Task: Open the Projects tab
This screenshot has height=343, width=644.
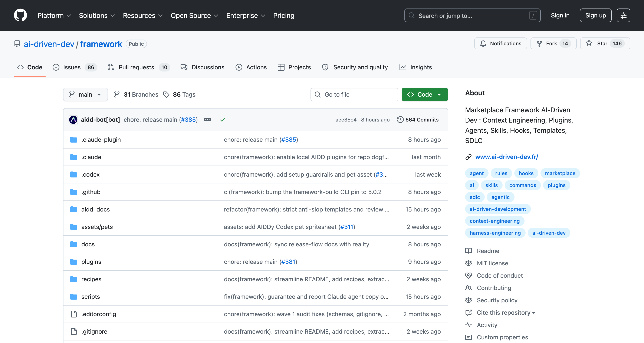Action: (x=294, y=67)
